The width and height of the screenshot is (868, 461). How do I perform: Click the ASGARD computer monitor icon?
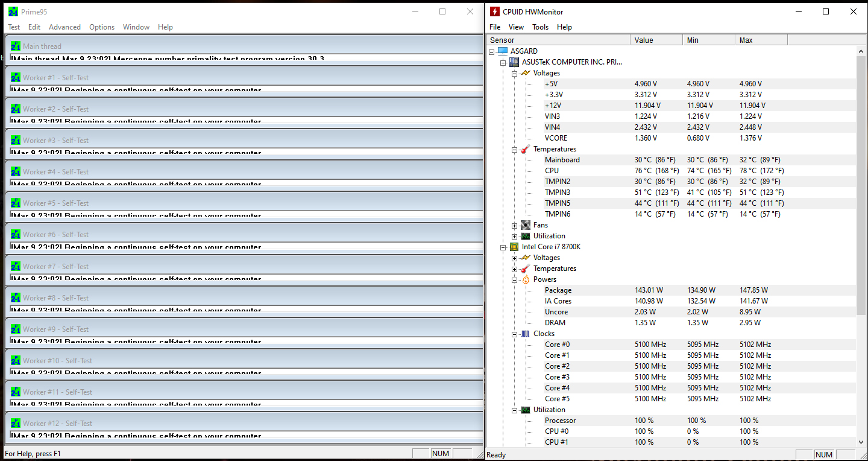503,51
